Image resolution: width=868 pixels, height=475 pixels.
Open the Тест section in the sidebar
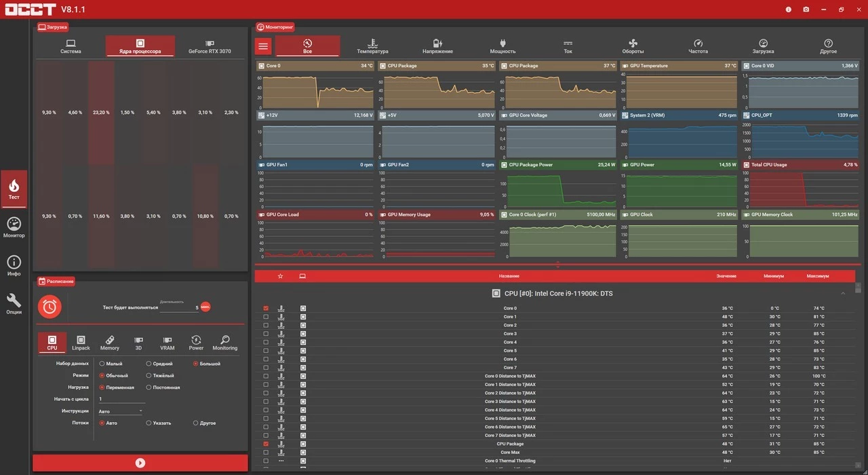click(x=14, y=189)
